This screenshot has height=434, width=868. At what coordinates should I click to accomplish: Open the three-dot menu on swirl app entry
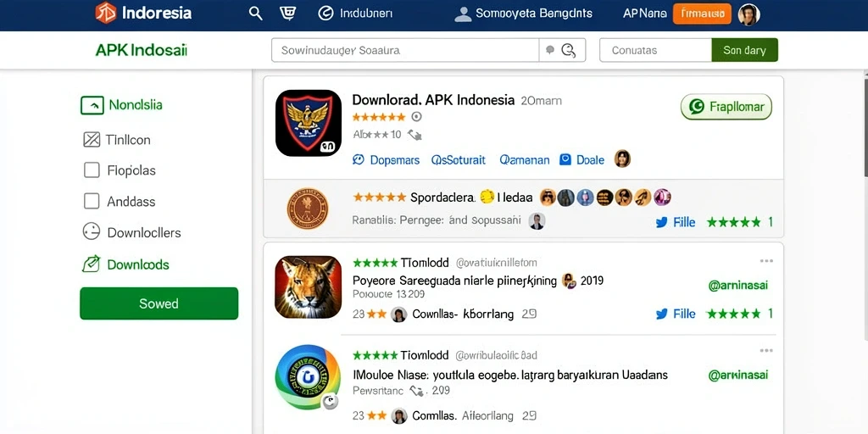pos(766,350)
